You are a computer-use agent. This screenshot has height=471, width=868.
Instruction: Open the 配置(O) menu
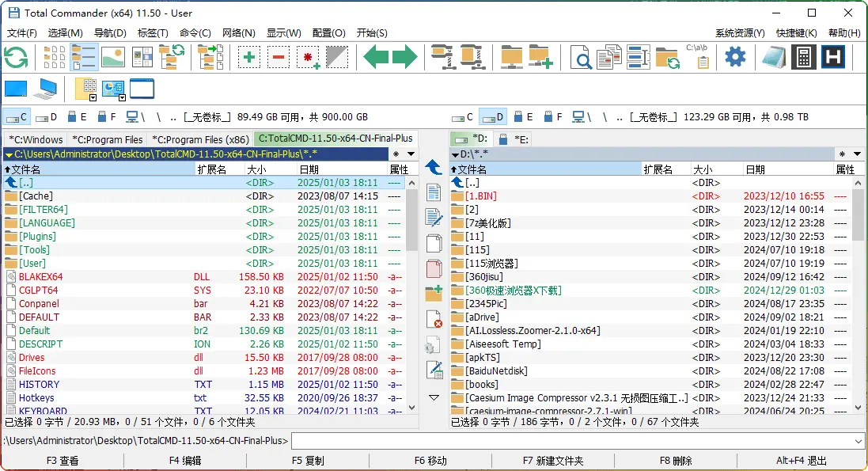(328, 33)
